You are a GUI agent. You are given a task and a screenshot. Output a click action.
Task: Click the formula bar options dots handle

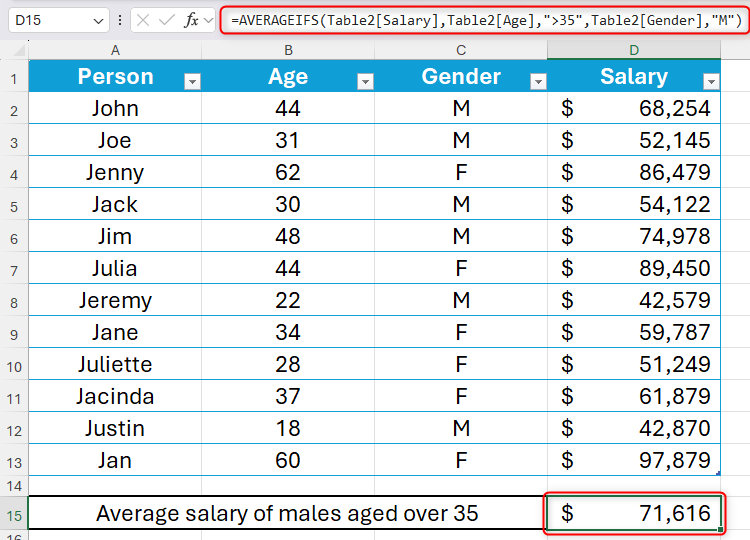120,20
